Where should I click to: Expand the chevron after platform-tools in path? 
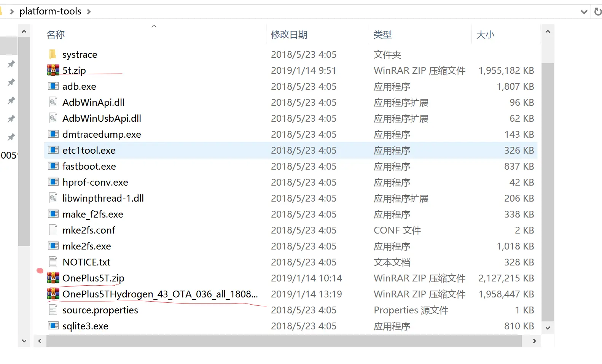[89, 12]
